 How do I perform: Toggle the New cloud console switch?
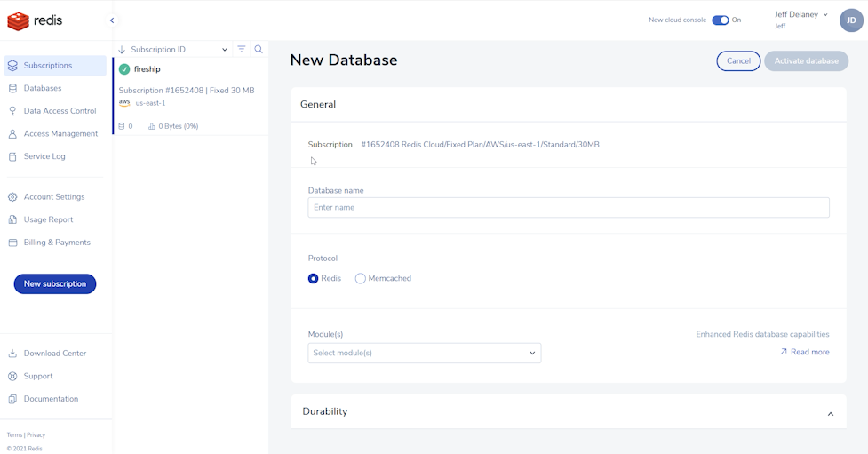720,20
